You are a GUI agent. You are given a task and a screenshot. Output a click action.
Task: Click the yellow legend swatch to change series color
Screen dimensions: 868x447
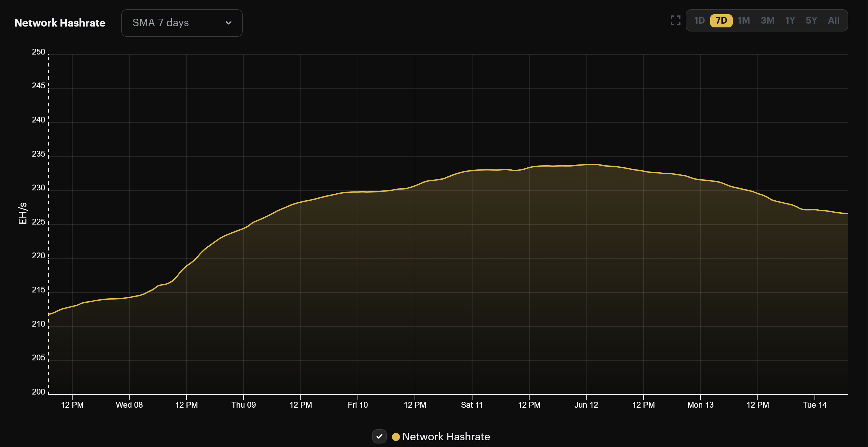[x=396, y=437]
